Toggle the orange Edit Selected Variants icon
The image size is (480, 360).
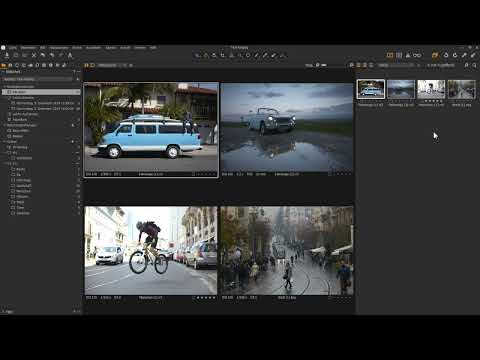[435, 55]
